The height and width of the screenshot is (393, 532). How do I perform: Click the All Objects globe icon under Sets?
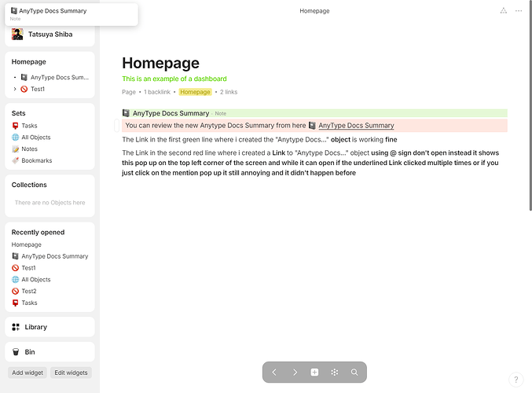pos(15,138)
